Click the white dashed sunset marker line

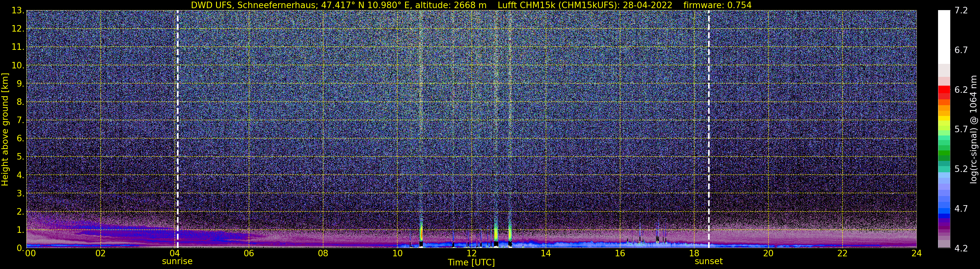pyautogui.click(x=709, y=129)
